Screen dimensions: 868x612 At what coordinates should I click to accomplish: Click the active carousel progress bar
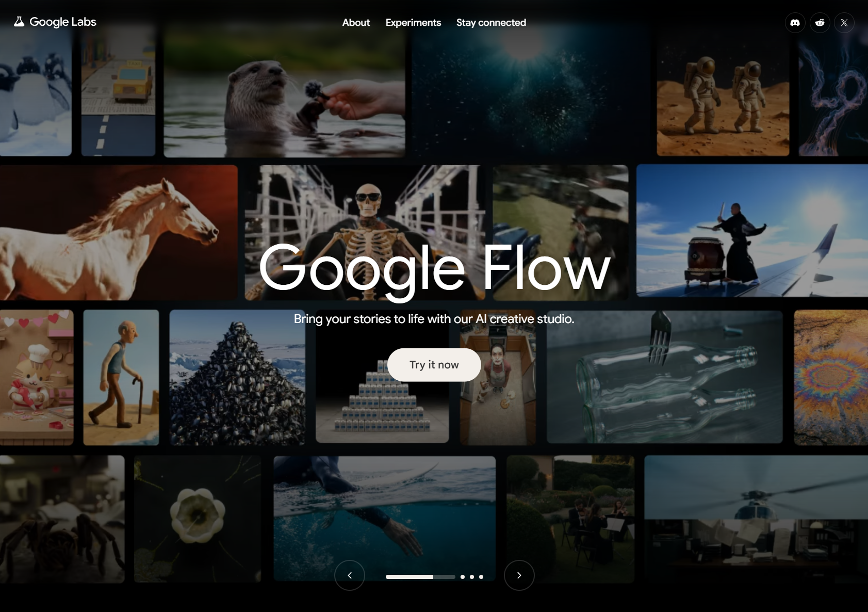(x=420, y=577)
